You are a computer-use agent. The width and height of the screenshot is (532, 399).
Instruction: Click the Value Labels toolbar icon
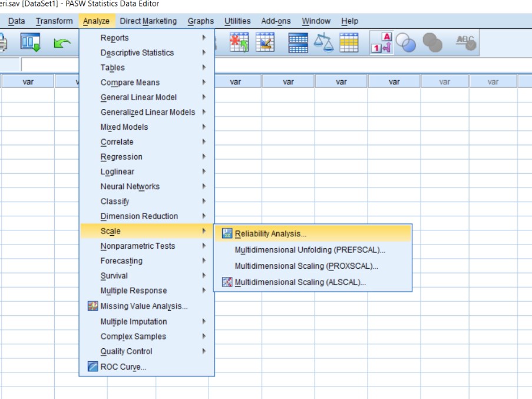coord(381,43)
